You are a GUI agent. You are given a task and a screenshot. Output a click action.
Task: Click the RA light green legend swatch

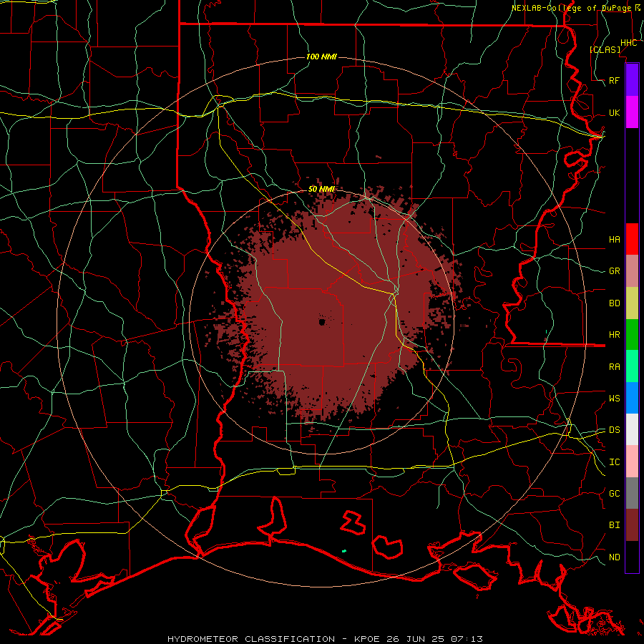pos(632,366)
